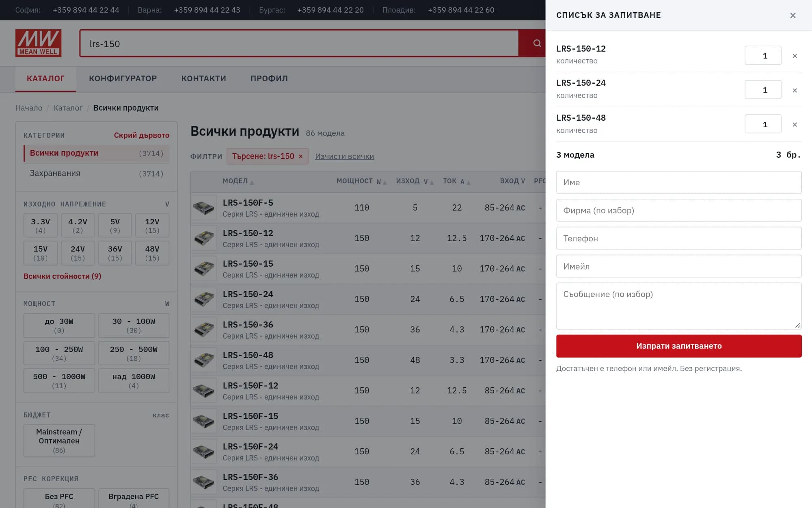The image size is (812, 508).
Task: Toggle the 24V output voltage filter
Action: [x=78, y=253]
